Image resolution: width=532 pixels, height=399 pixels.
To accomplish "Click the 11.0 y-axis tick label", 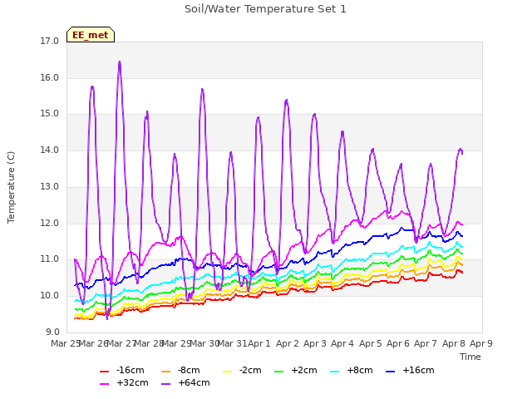I will click(x=50, y=259).
